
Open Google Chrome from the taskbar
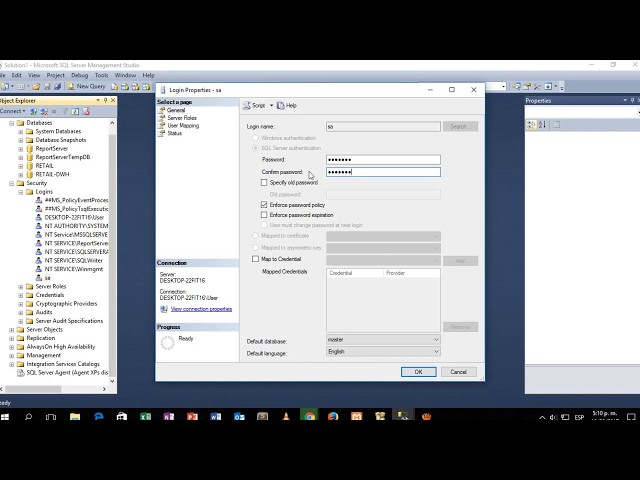point(309,417)
